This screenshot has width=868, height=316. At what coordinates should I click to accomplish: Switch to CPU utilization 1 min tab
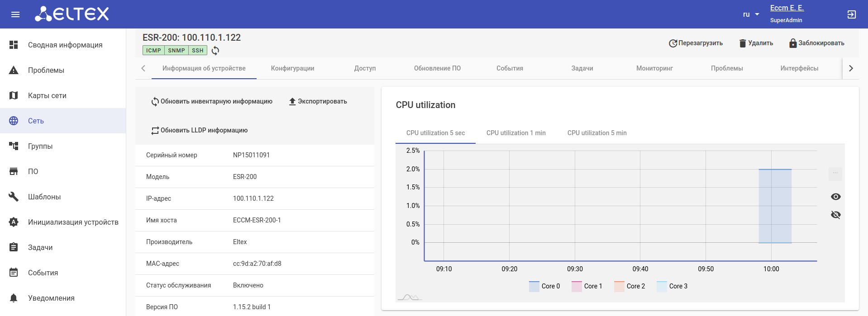click(x=516, y=133)
